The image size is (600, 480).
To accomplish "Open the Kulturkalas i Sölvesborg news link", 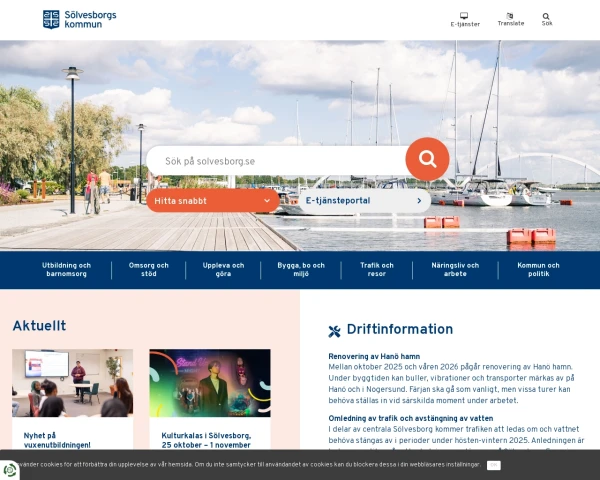I will coord(206,440).
